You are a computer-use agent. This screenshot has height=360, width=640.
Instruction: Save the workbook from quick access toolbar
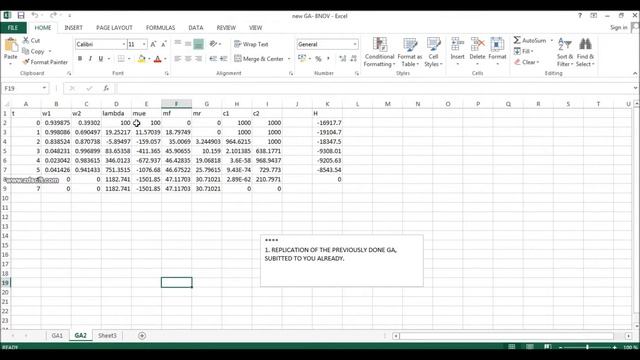(21, 16)
